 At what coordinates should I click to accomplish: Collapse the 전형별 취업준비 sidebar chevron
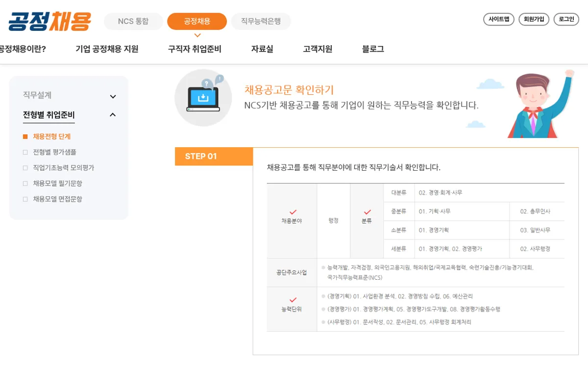pyautogui.click(x=113, y=115)
